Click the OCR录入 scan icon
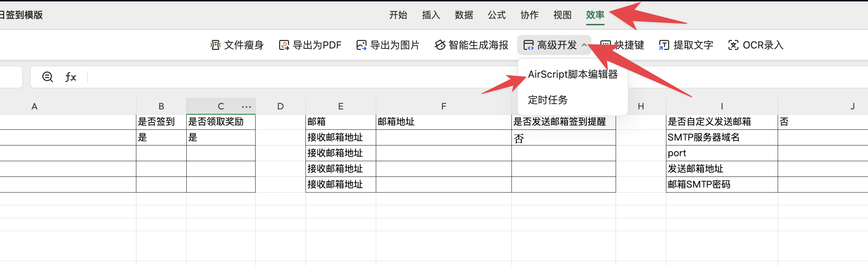868x266 pixels. pyautogui.click(x=733, y=45)
